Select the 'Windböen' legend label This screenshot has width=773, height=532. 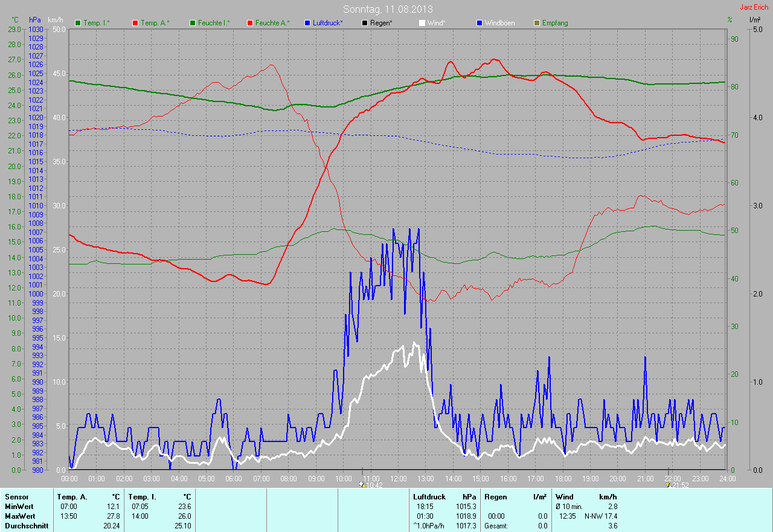[500, 23]
